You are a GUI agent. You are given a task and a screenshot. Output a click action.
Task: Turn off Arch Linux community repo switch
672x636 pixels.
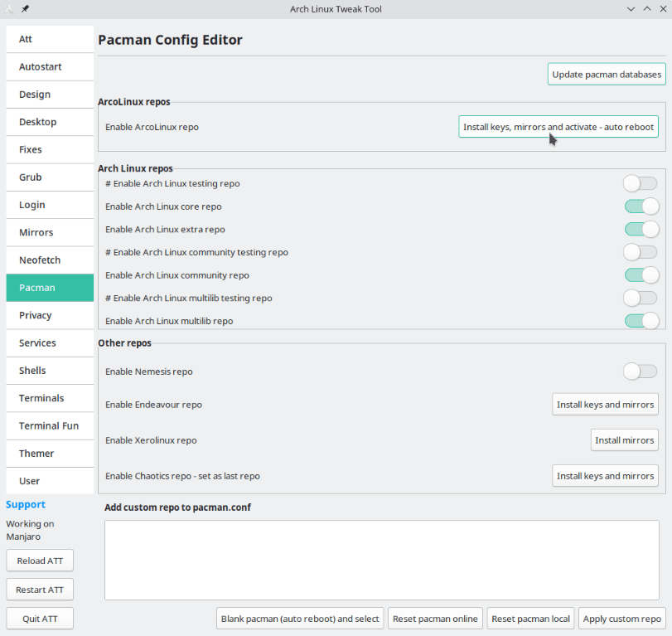coord(641,275)
